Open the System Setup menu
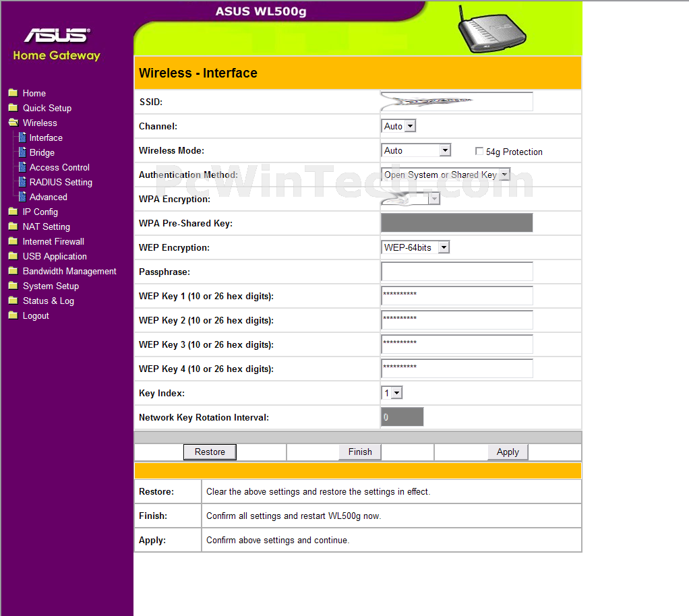 pos(51,286)
